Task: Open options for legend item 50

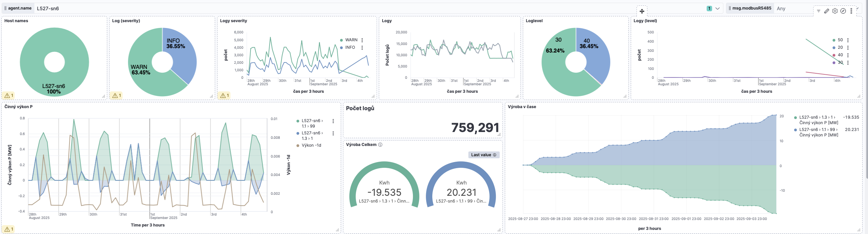Action: 848,40
